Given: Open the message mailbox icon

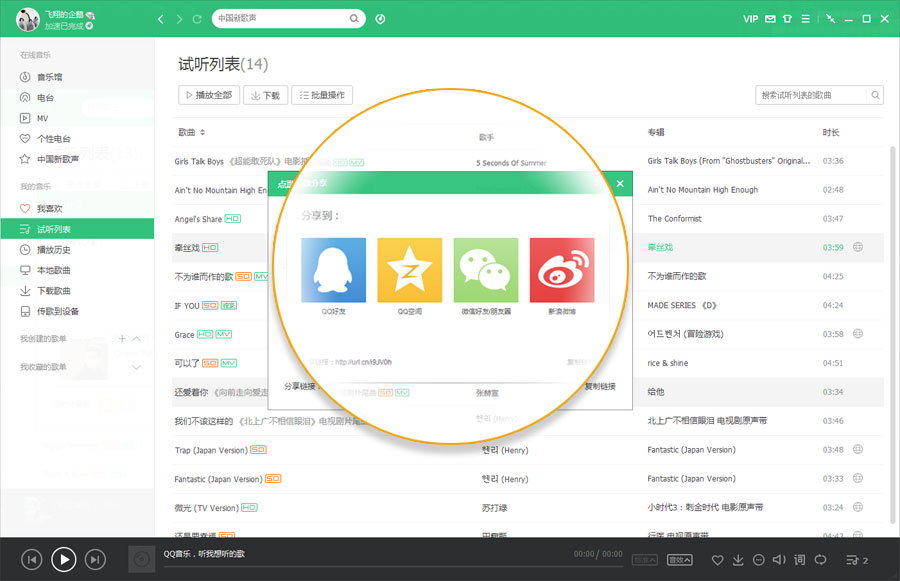Looking at the screenshot, I should pyautogui.click(x=770, y=19).
